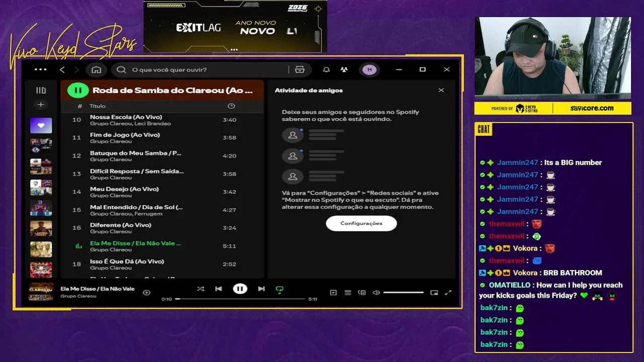Pause using the green header play button
This screenshot has width=644, height=362.
point(78,90)
